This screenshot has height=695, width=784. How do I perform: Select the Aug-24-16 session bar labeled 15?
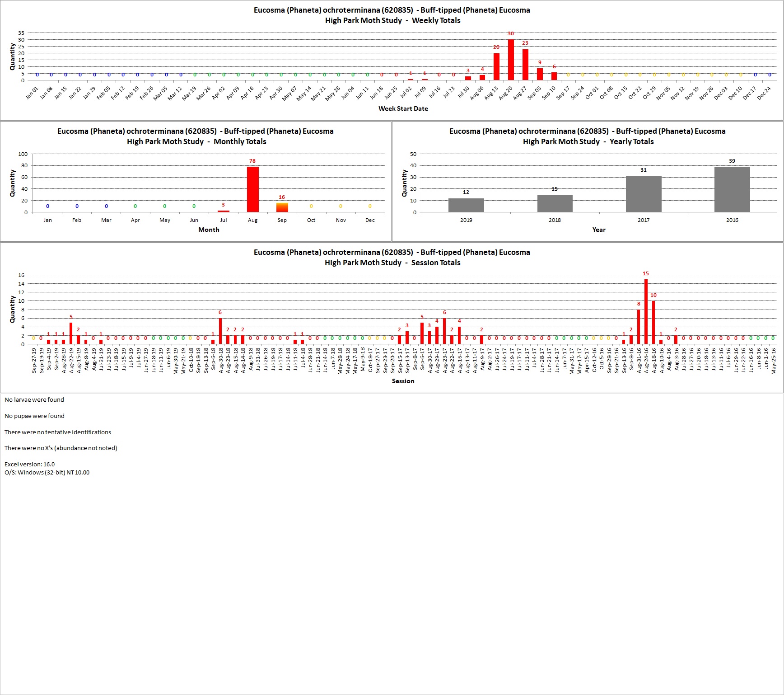[646, 312]
